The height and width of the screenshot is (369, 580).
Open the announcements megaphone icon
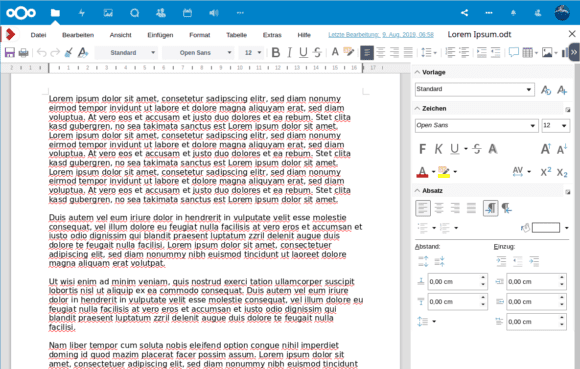(214, 13)
